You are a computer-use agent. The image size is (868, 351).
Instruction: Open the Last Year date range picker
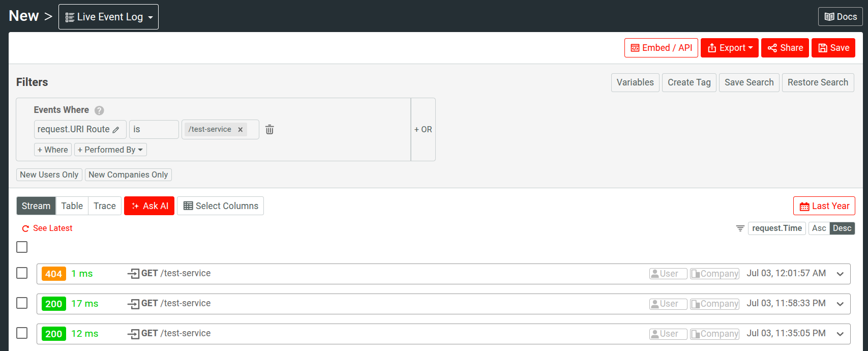(x=824, y=206)
